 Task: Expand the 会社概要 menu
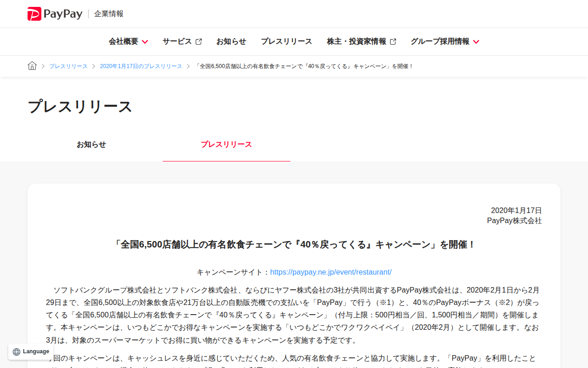click(128, 41)
